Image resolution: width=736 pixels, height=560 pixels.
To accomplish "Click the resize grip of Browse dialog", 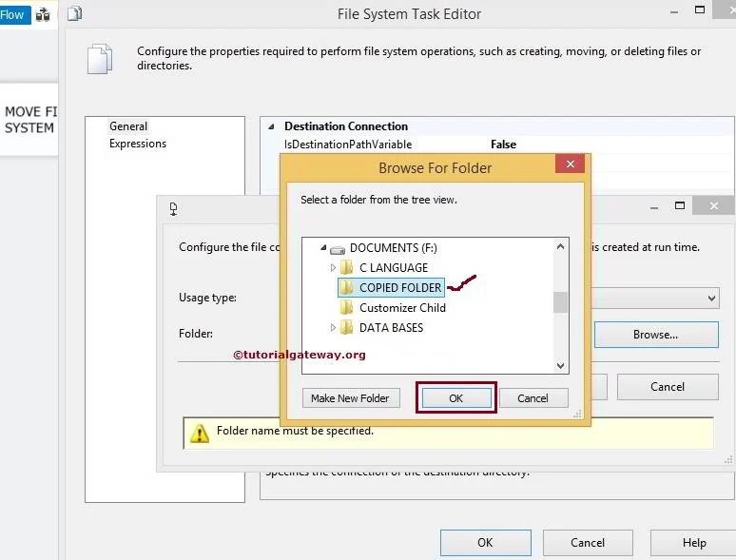I will pyautogui.click(x=578, y=414).
